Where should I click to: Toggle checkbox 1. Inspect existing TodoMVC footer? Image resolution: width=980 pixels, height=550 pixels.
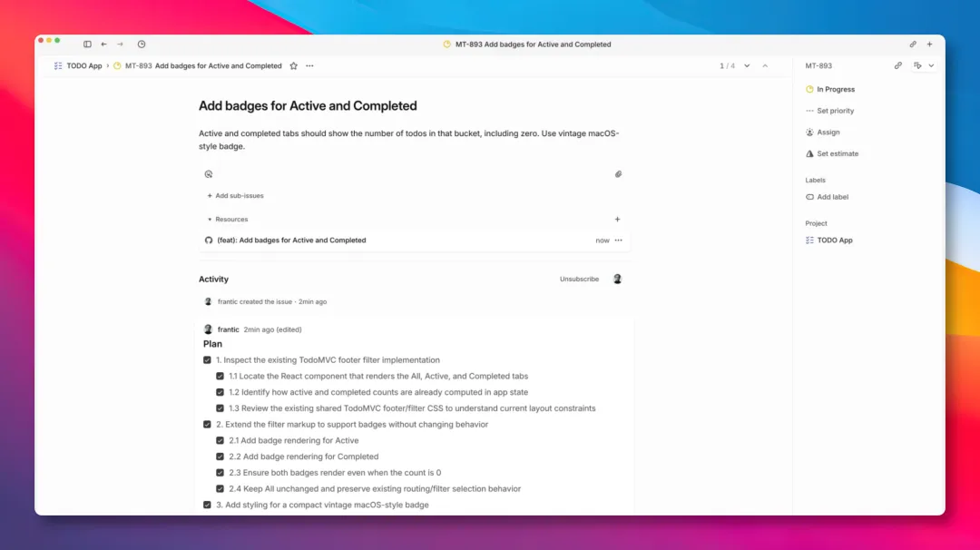click(207, 360)
